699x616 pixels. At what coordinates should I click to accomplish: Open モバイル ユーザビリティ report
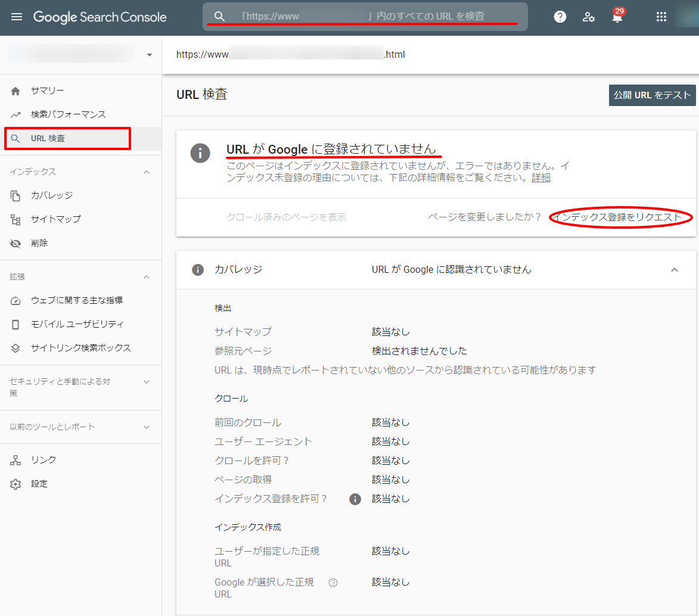[x=80, y=325]
